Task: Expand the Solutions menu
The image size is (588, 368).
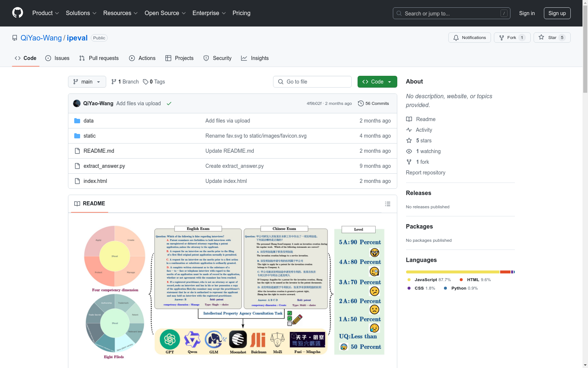Action: (81, 13)
